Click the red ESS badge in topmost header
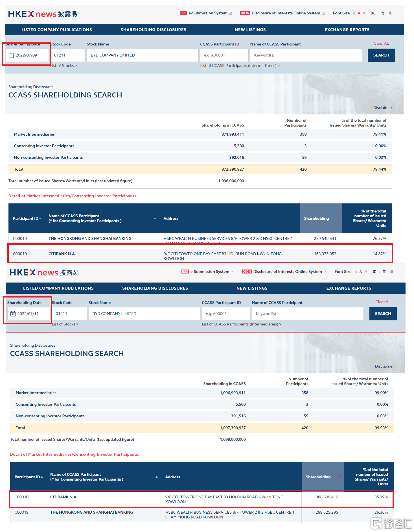The width and height of the screenshot is (414, 532). (183, 13)
